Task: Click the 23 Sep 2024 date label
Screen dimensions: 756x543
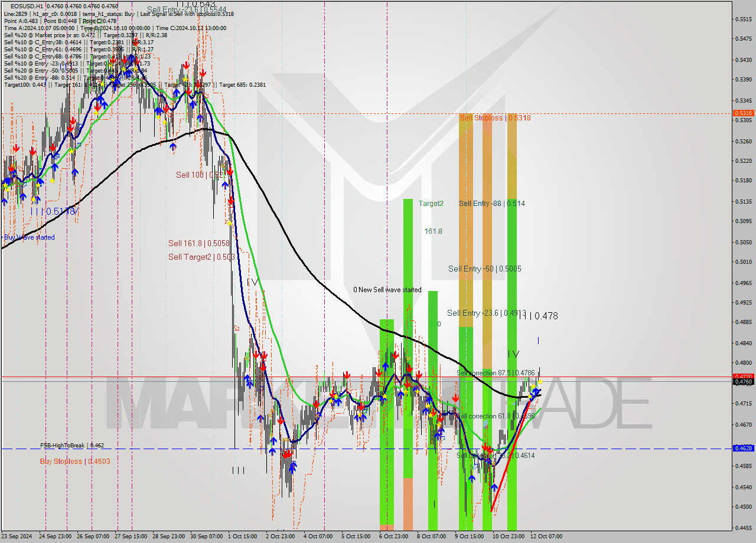Action: 17,537
